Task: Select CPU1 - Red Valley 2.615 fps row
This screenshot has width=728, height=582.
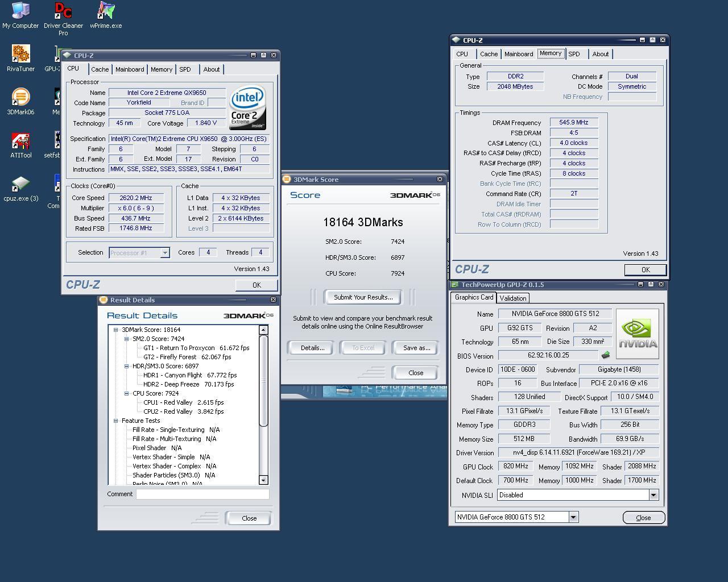Action: click(184, 402)
